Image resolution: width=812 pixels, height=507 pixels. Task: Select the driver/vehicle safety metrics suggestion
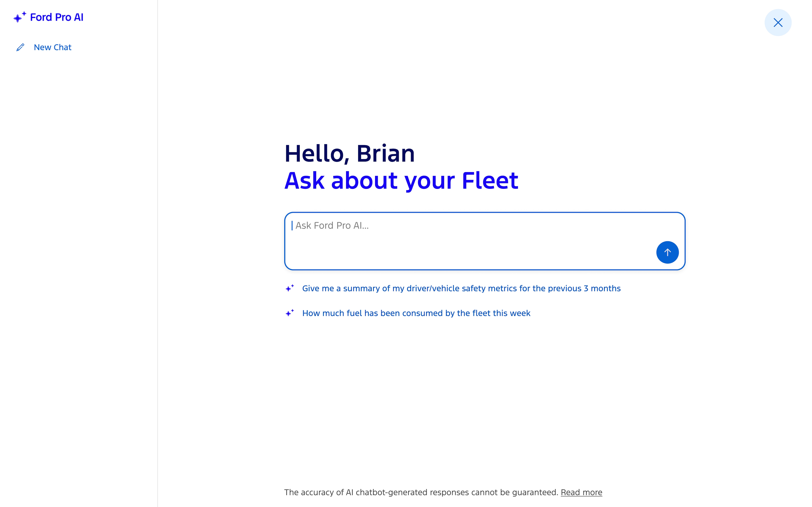(x=461, y=288)
